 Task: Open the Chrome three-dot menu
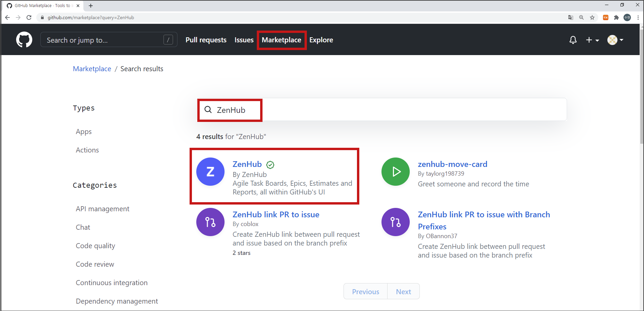coord(638,17)
